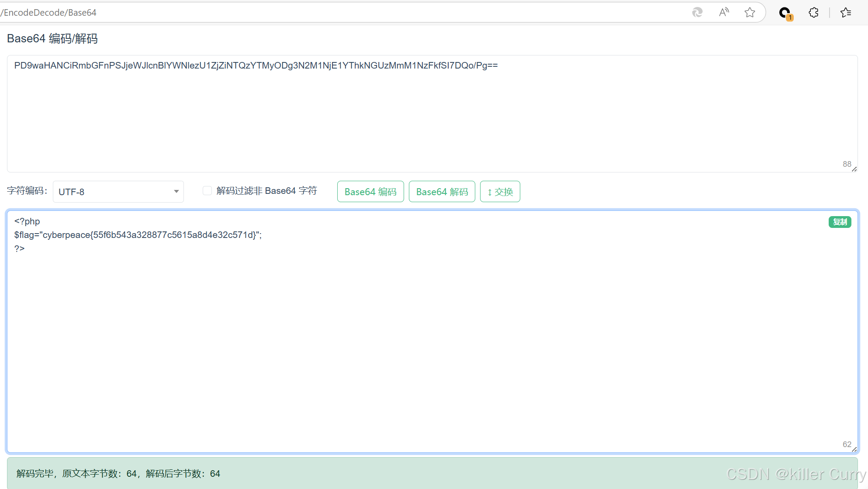Grab the resize handle of the input textarea
This screenshot has height=489, width=868.
click(854, 169)
